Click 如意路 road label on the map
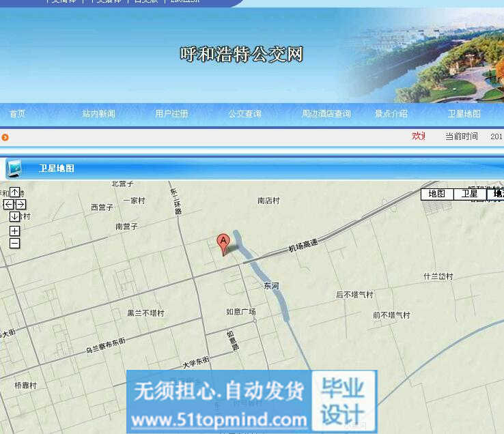Image resolution: width=504 pixels, height=434 pixels. click(233, 341)
